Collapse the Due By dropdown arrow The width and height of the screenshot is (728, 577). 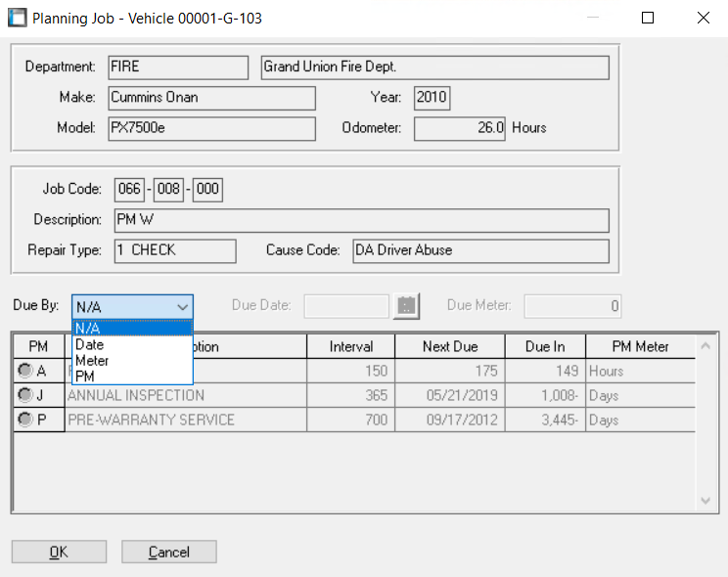182,307
